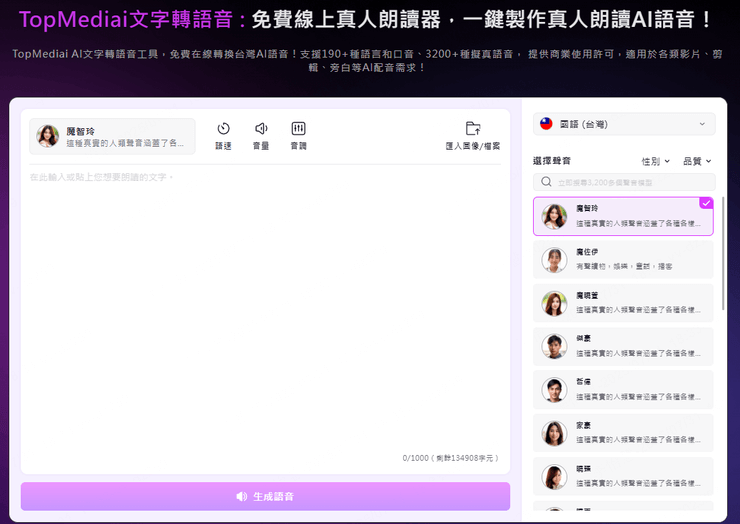Image resolution: width=740 pixels, height=524 pixels.
Task: Open the 品質 quality filter dropdown
Action: pos(697,161)
